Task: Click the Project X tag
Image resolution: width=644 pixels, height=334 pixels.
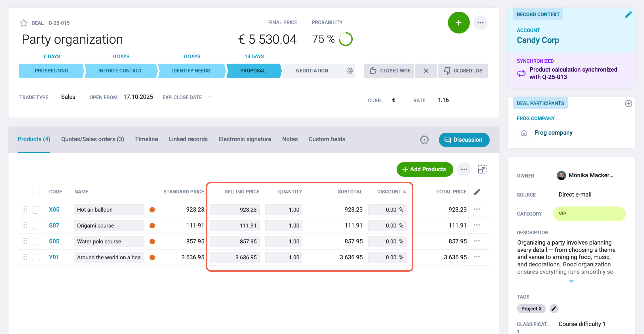Action: pyautogui.click(x=531, y=309)
